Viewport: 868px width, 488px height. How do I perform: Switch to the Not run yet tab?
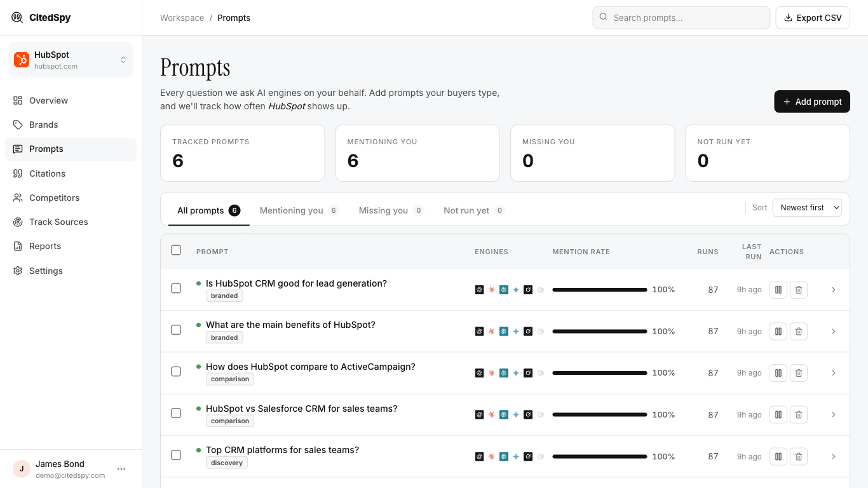click(474, 210)
